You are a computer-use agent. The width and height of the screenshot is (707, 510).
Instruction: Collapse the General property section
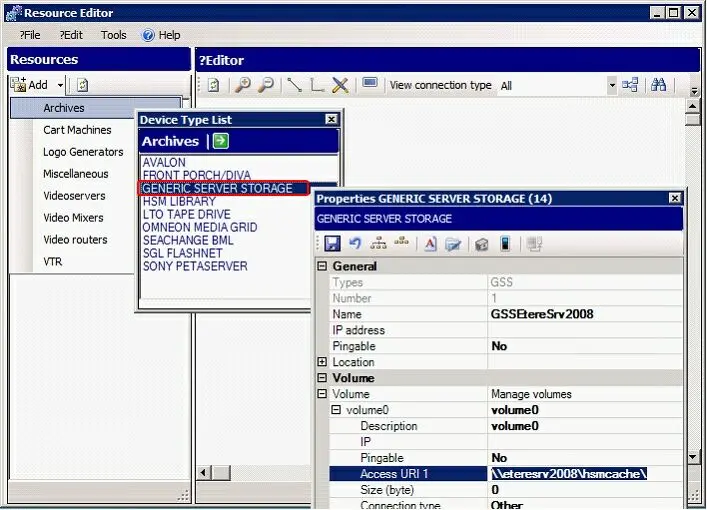(x=322, y=266)
